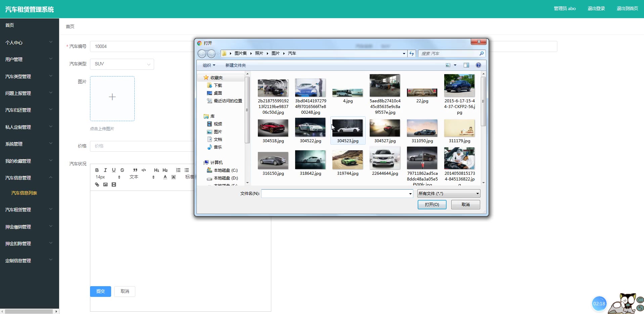
Task: Toggle the underline button in editor
Action: coord(114,170)
